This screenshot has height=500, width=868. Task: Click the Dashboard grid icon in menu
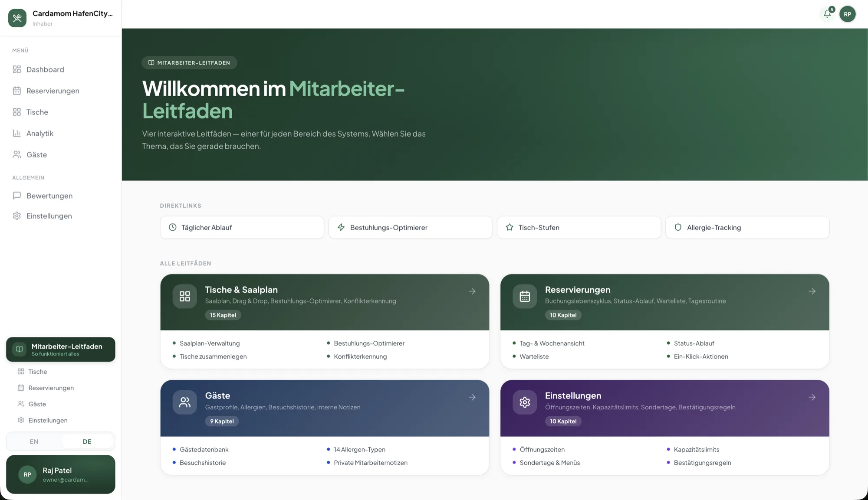[17, 69]
